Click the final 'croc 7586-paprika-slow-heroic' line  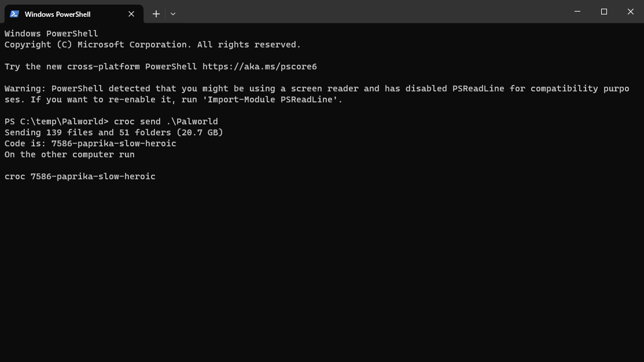coord(80,176)
